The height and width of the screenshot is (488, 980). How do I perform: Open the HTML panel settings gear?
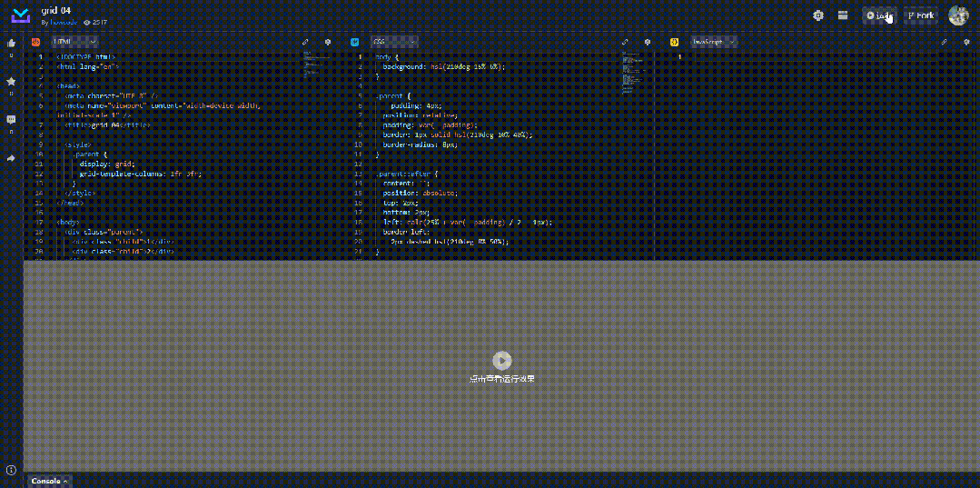coord(328,42)
